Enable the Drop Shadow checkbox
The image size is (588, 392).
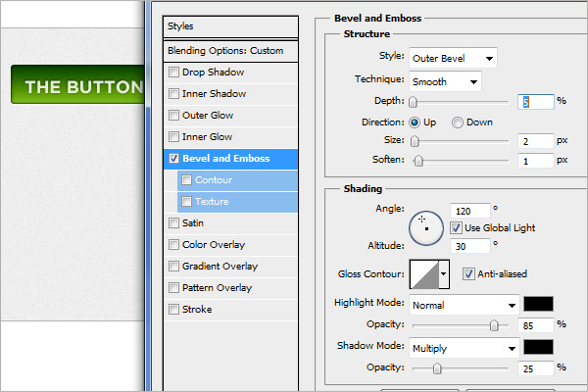tap(173, 72)
